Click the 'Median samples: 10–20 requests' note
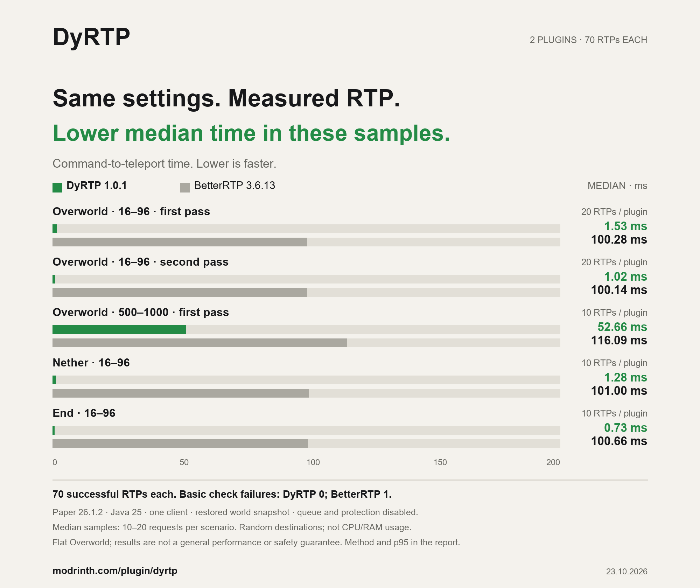This screenshot has height=588, width=700. pos(232,527)
